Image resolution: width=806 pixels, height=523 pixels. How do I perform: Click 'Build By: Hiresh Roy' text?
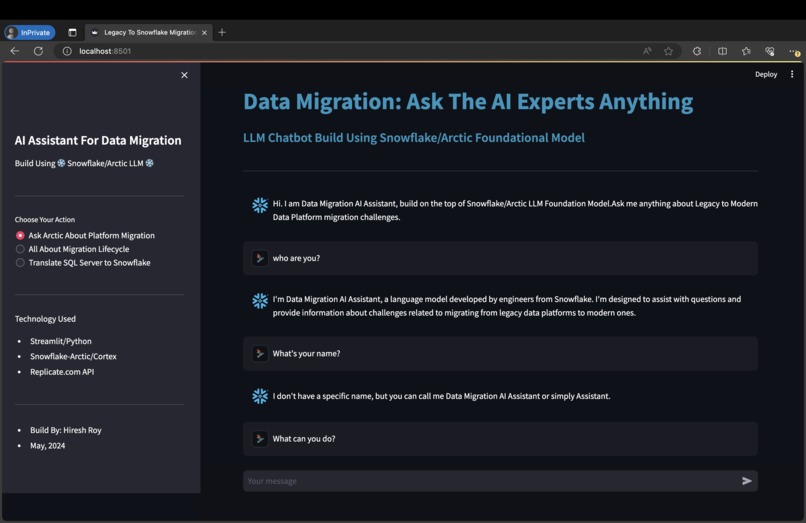[66, 430]
